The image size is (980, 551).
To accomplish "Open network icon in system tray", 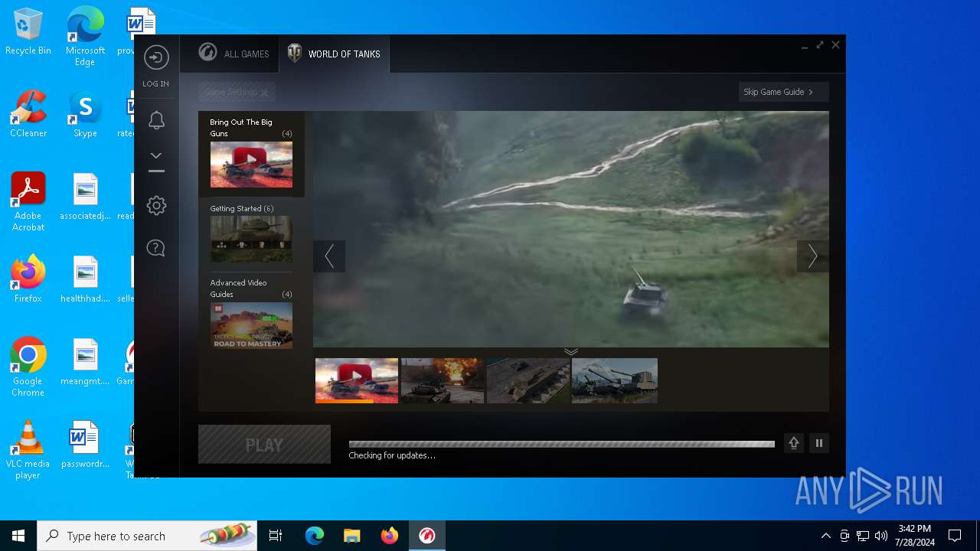I will click(x=863, y=536).
